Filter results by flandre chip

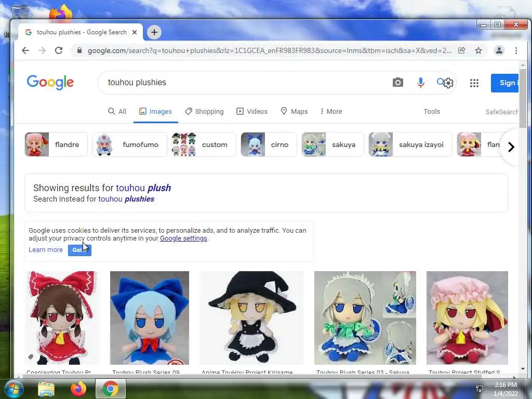pos(56,144)
